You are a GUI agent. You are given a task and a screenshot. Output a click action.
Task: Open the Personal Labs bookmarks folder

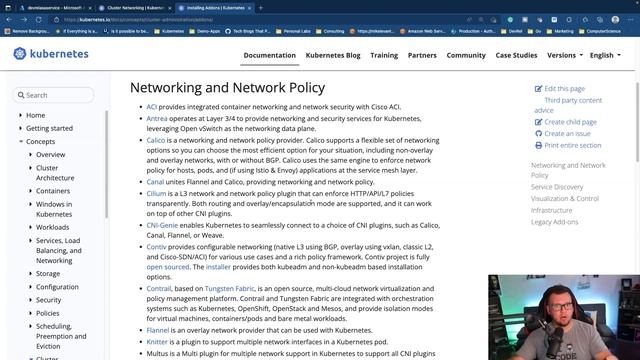293,31
